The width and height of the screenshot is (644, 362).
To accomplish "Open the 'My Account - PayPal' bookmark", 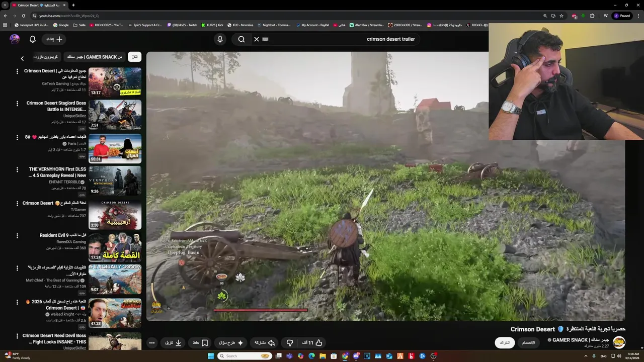I will [312, 25].
